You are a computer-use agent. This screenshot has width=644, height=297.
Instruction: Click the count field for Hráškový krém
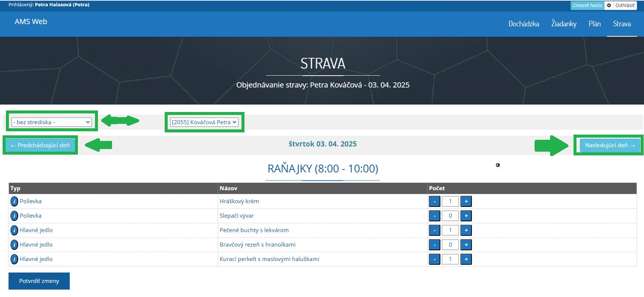pyautogui.click(x=450, y=201)
